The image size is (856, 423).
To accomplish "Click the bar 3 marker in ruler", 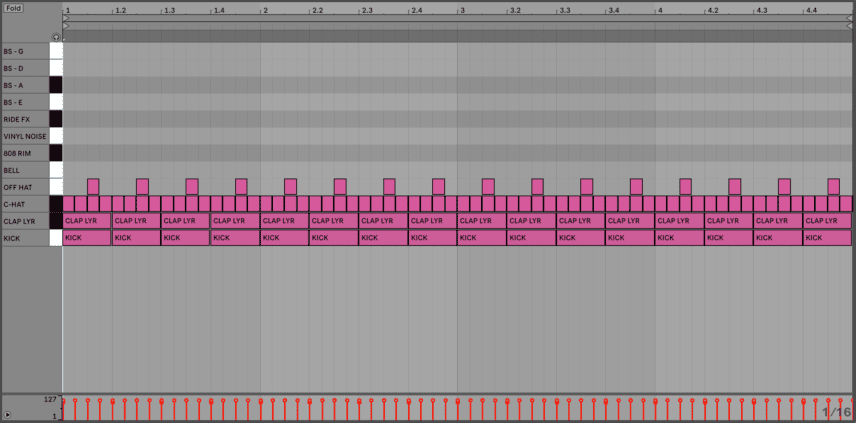I will coord(462,10).
